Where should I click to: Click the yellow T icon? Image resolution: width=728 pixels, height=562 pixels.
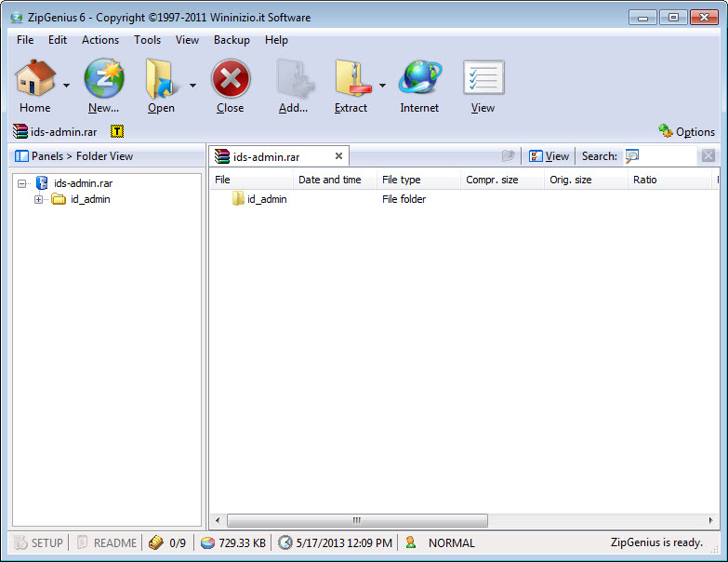tap(117, 132)
